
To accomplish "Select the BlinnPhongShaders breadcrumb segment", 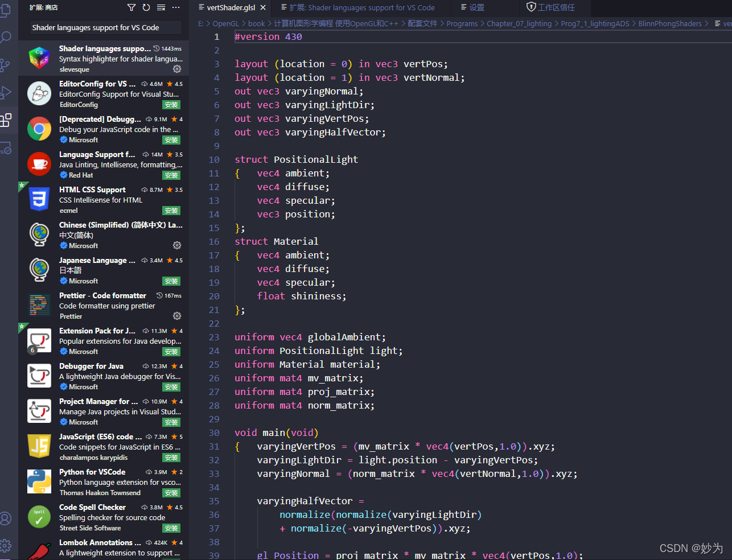I will click(x=670, y=23).
